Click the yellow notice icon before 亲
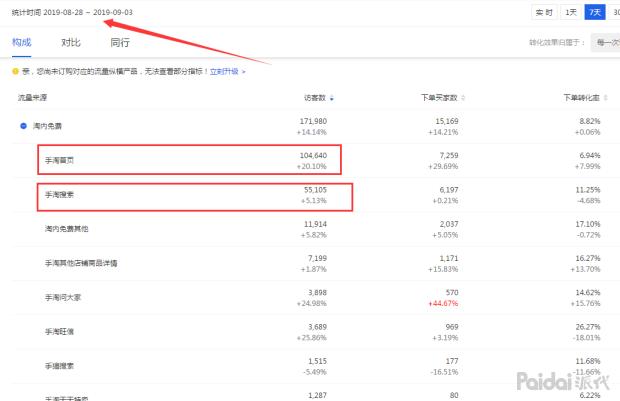Viewport: 620px width, 401px height. 15,71
